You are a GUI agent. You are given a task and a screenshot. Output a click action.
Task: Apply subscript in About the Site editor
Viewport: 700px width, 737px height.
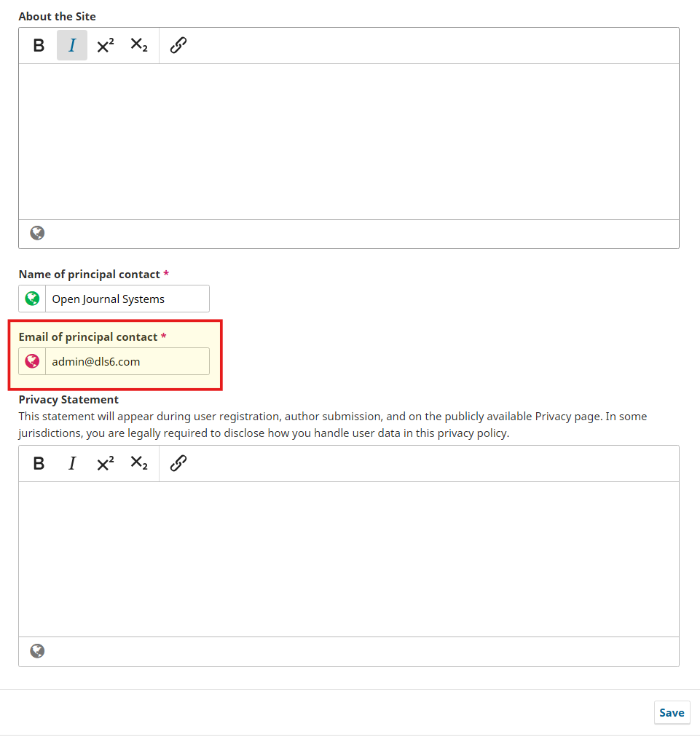[138, 45]
